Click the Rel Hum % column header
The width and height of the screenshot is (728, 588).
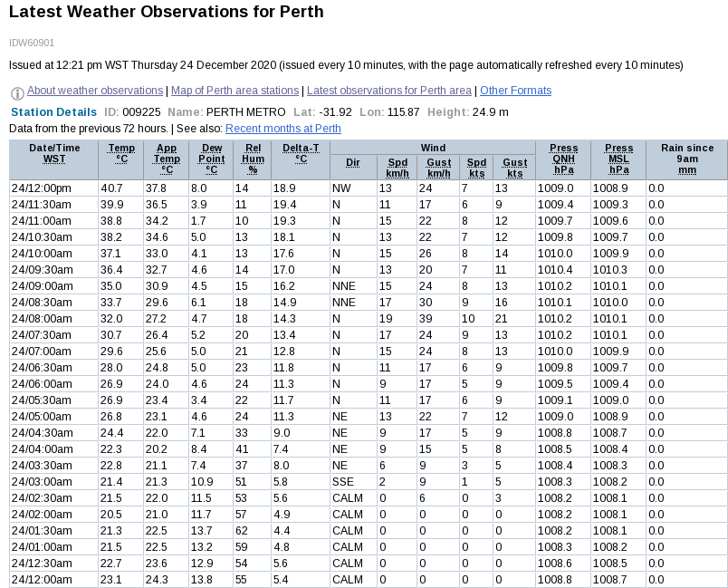(x=253, y=159)
